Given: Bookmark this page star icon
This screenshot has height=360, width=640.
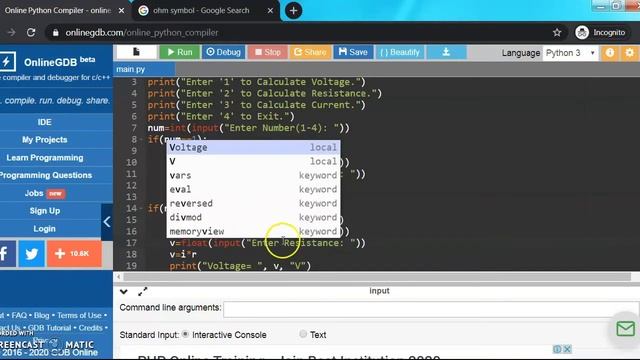Looking at the screenshot, I should click(x=557, y=32).
